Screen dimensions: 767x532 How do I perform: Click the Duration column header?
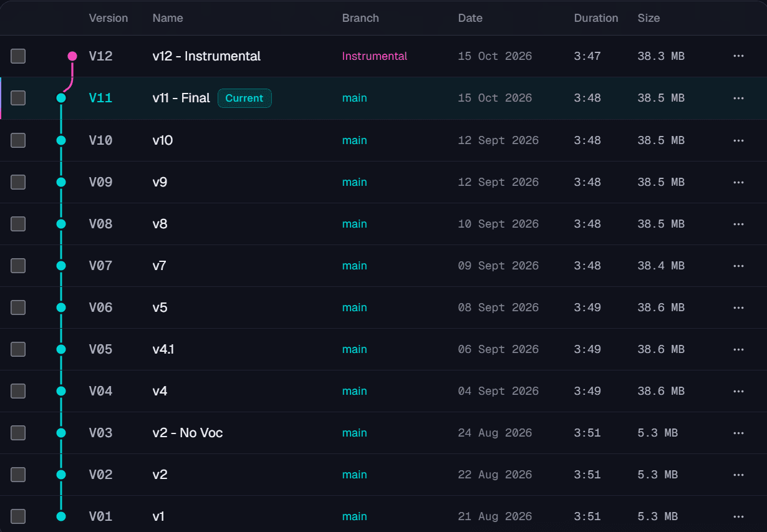(596, 18)
